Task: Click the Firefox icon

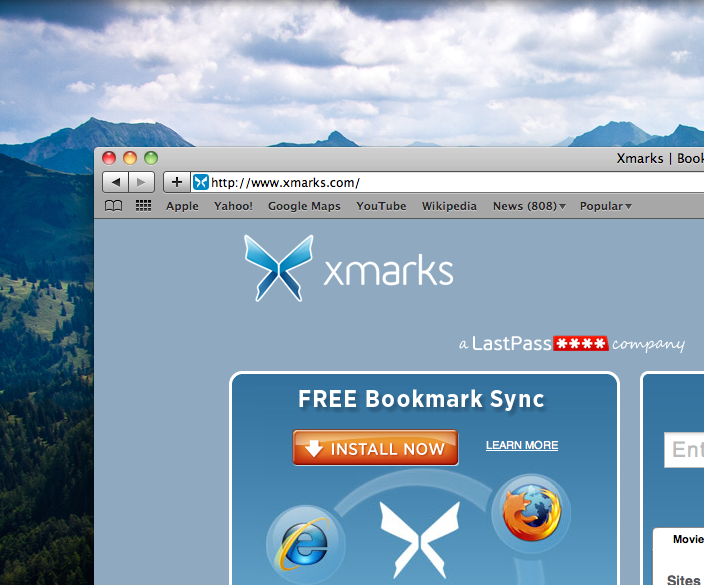Action: 532,513
